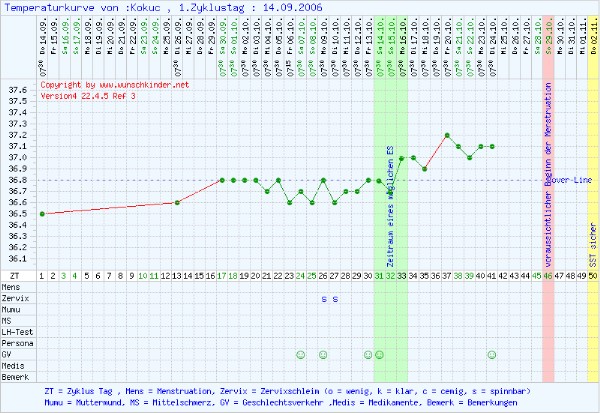The width and height of the screenshot is (600, 413).
Task: Click the Cover-Line label
Action: 572,180
